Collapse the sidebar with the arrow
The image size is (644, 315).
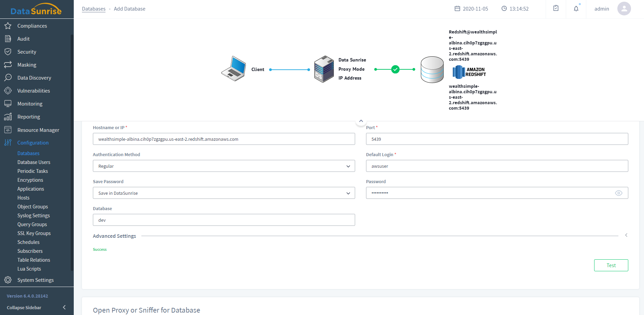tap(64, 307)
